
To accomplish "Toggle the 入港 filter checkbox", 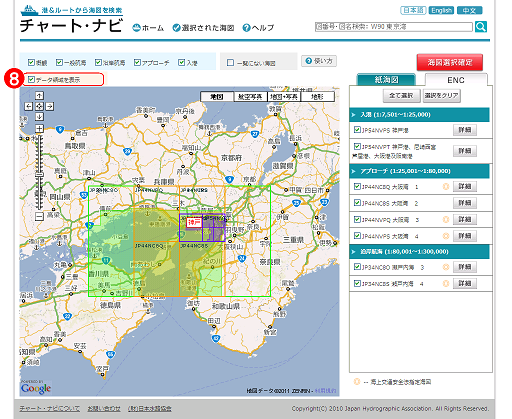I will (182, 62).
